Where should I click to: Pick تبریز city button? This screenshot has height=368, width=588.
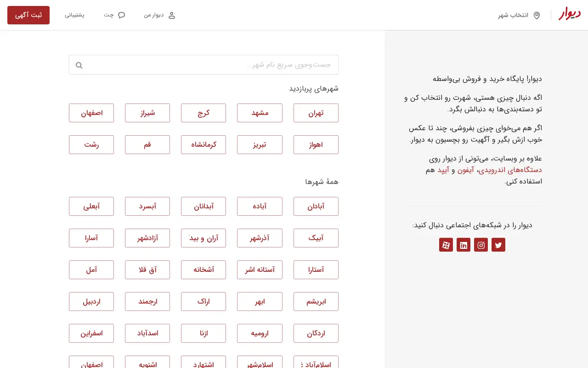[x=260, y=144]
